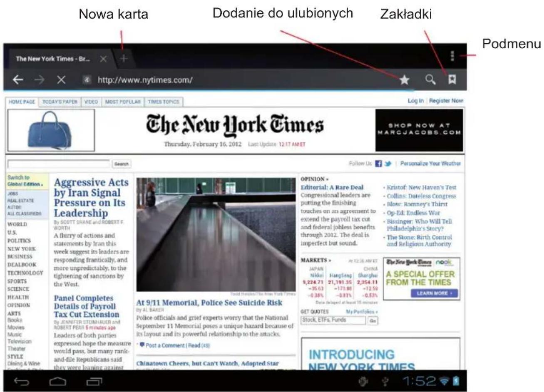This screenshot has width=544, height=392.
Task: Open SPORTS section in sidebar
Action: 18,281
